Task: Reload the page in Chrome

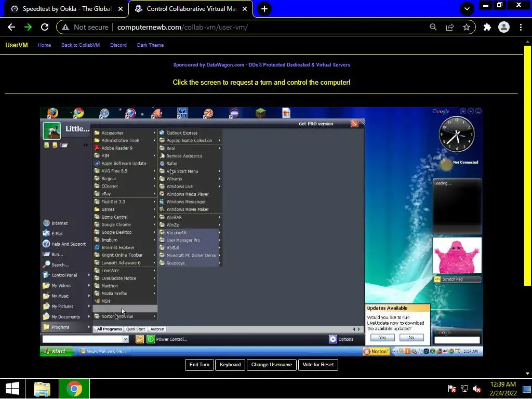Action: 45,27
